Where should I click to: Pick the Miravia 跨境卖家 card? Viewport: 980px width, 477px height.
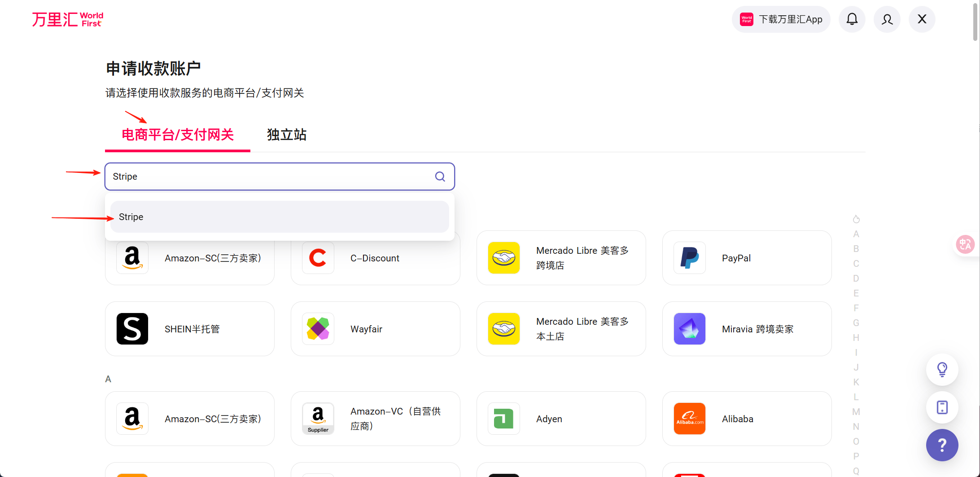coord(747,329)
